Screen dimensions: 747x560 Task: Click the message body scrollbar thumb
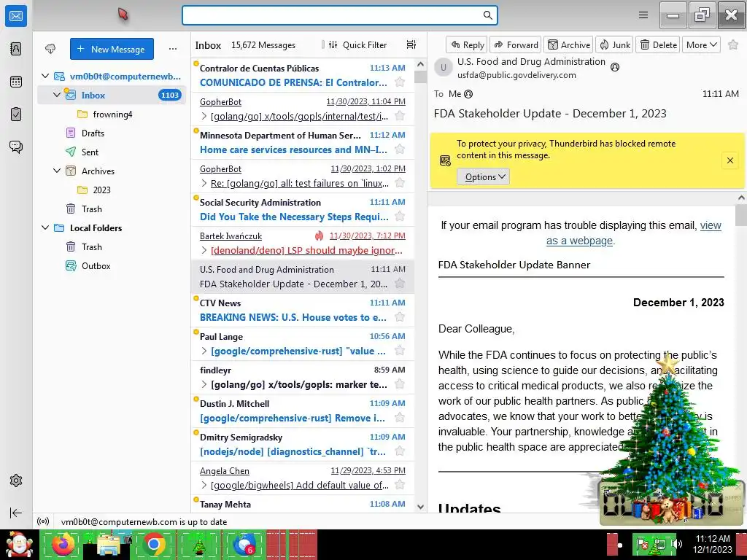pos(741,215)
